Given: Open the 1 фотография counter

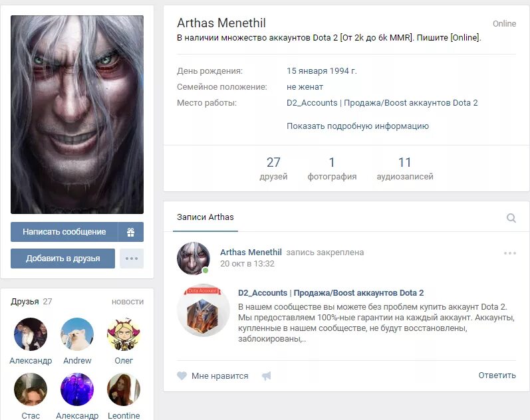Looking at the screenshot, I should coord(332,169).
